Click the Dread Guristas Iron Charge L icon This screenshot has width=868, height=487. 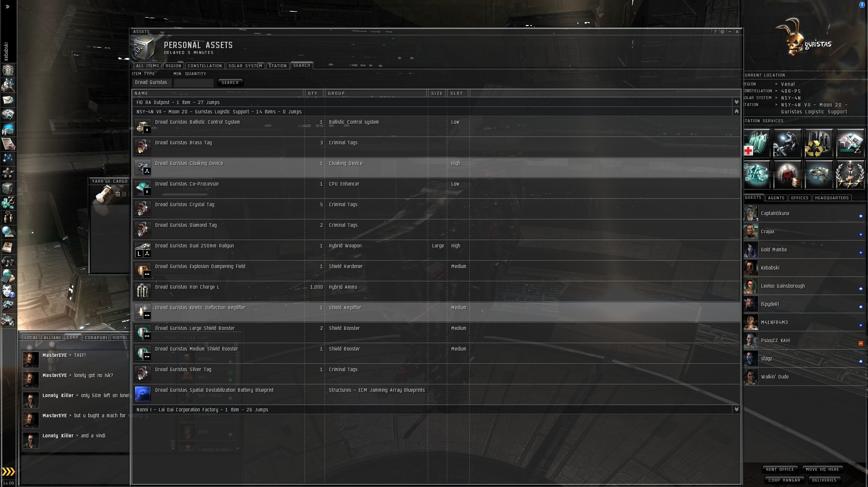click(143, 291)
